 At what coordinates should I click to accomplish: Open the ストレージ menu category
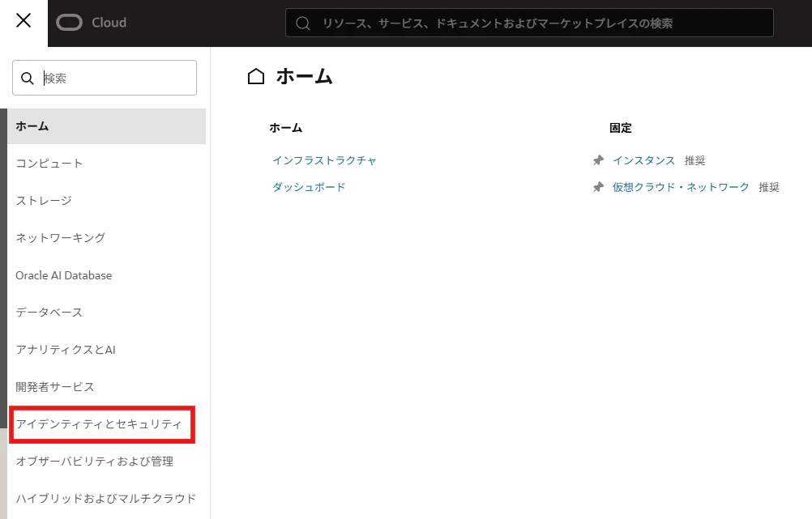tap(44, 201)
